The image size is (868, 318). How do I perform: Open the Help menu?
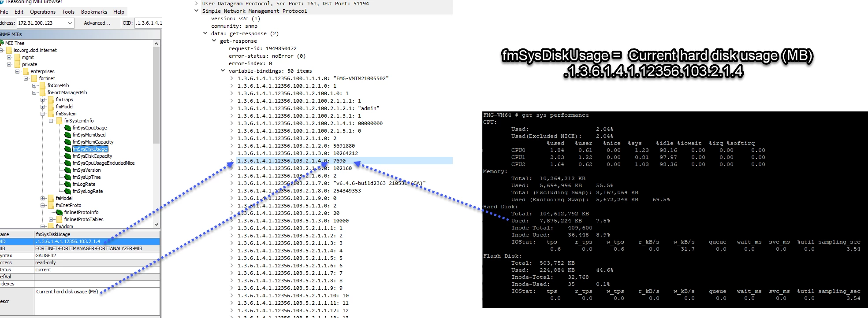point(119,12)
